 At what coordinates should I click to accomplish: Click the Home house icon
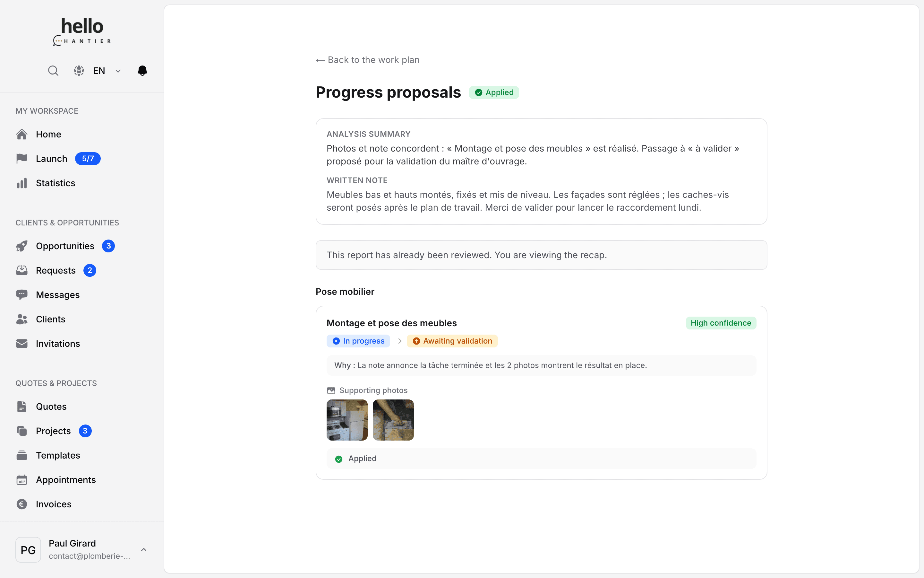click(22, 134)
